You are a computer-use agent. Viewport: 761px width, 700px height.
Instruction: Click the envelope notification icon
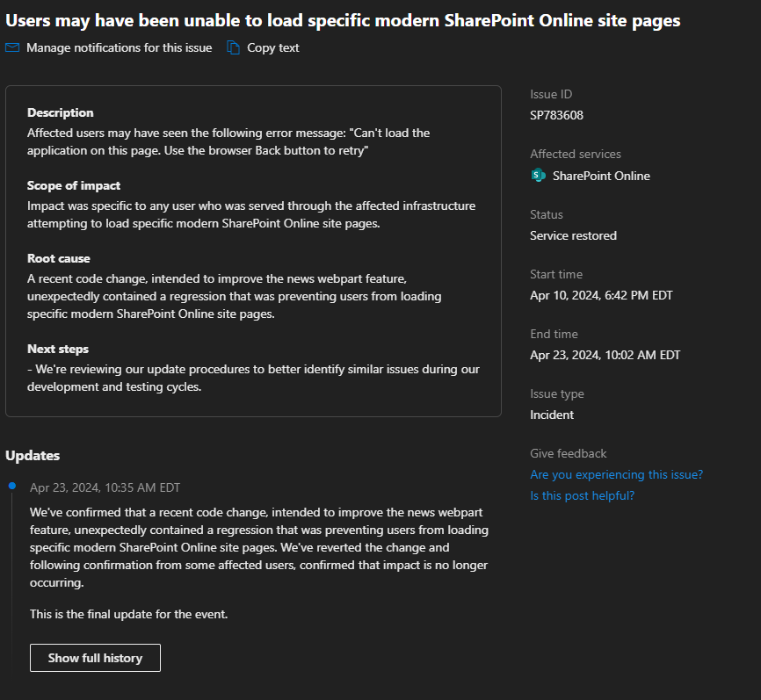click(12, 47)
